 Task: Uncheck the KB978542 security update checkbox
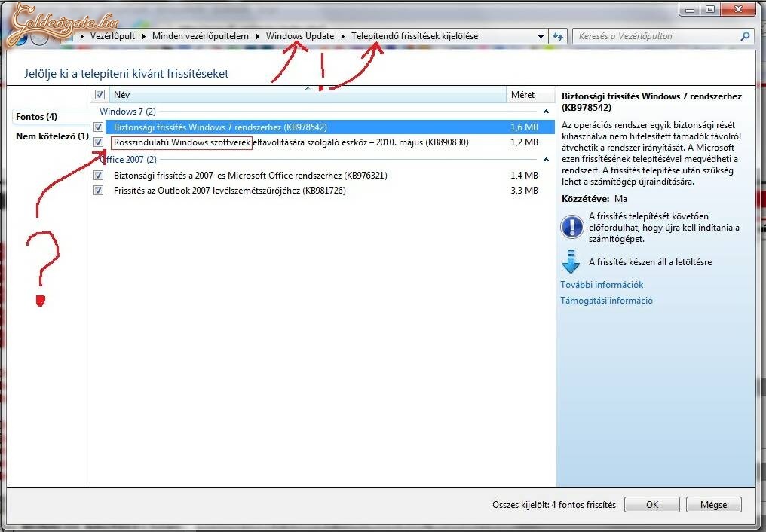coord(99,127)
